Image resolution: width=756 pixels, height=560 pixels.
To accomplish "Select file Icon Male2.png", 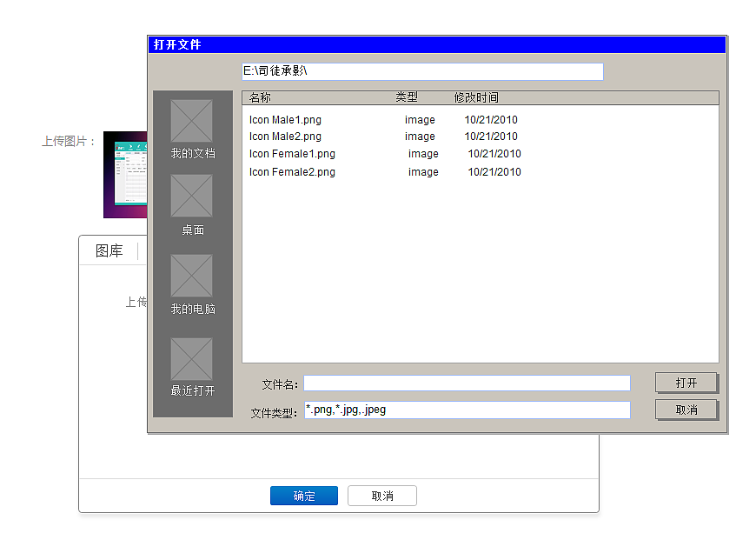I will pos(285,137).
